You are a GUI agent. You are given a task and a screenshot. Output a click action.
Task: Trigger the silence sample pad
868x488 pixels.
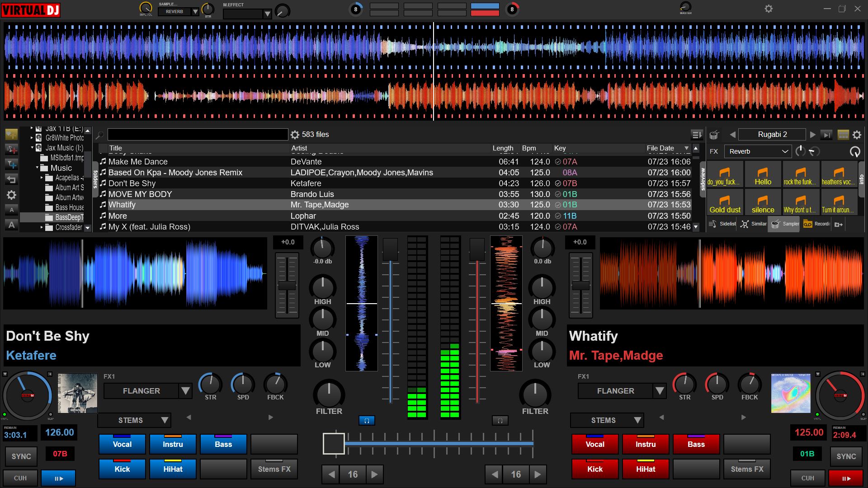[x=763, y=202]
